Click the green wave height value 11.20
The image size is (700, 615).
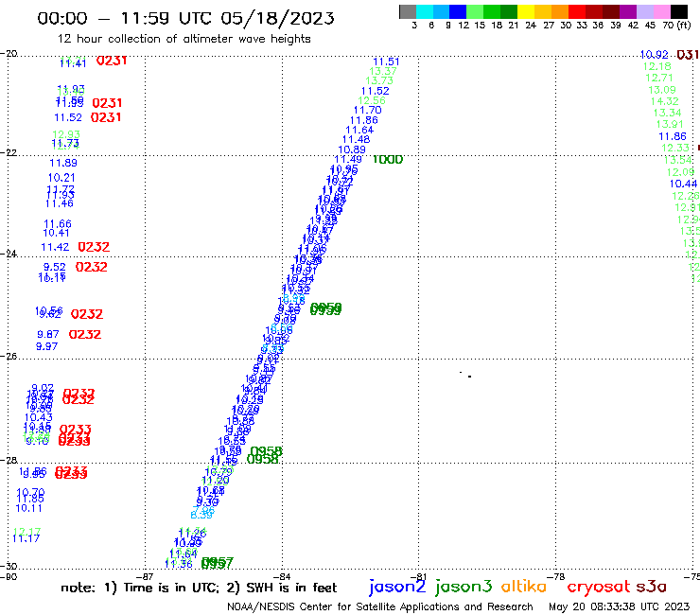click(215, 481)
